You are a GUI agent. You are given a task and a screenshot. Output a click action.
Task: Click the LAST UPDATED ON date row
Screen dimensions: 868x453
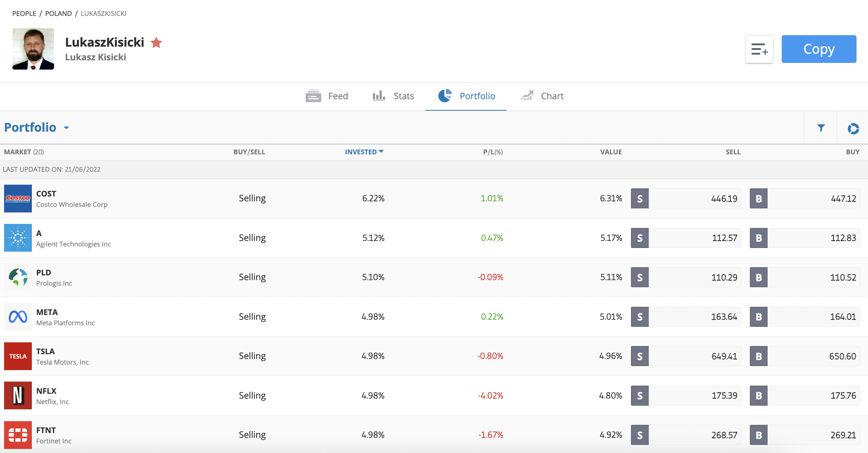tap(434, 170)
